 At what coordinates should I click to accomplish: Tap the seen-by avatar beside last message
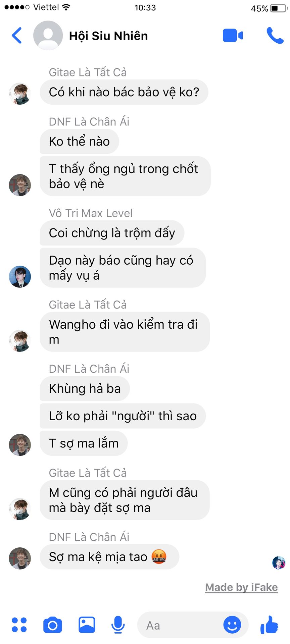279,562
